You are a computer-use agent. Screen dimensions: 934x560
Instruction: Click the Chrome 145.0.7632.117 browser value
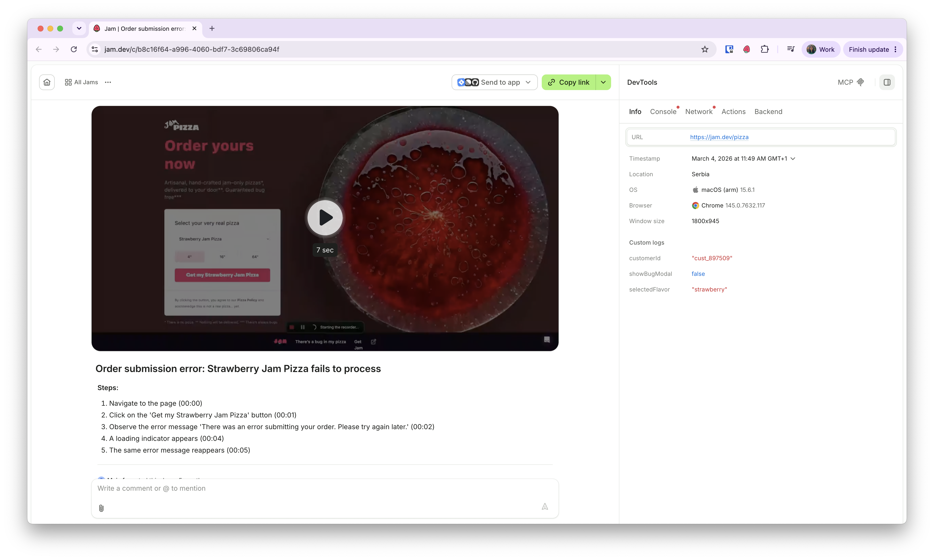click(728, 206)
